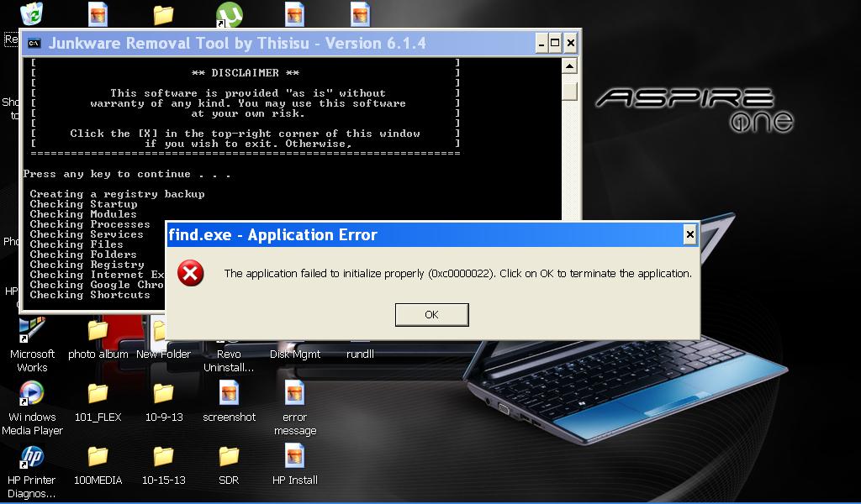The height and width of the screenshot is (504, 861).
Task: Click 'Checking Services' console line
Action: (87, 234)
